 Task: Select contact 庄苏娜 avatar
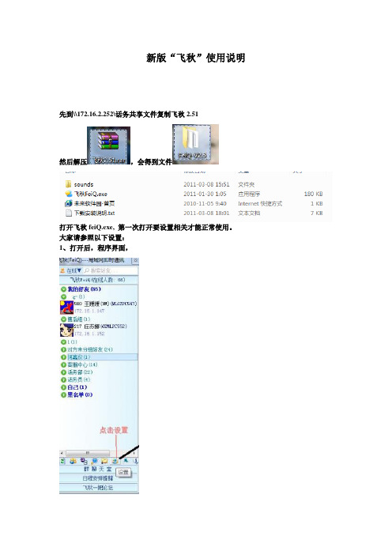pos(66,330)
